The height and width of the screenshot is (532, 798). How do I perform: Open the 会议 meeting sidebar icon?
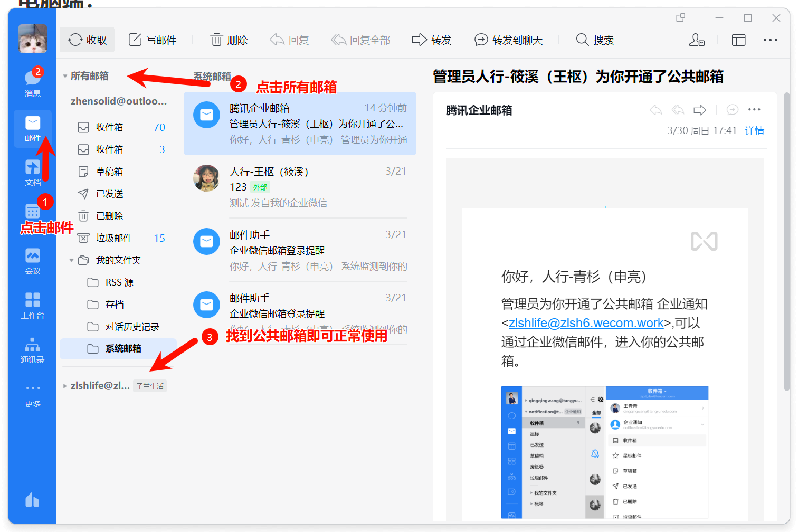(x=33, y=261)
